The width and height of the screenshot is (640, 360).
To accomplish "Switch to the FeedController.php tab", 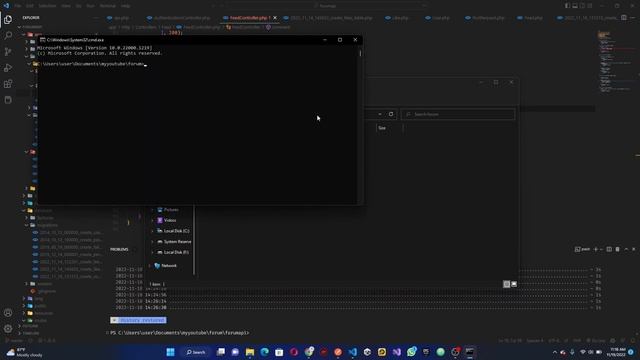I will pos(249,18).
